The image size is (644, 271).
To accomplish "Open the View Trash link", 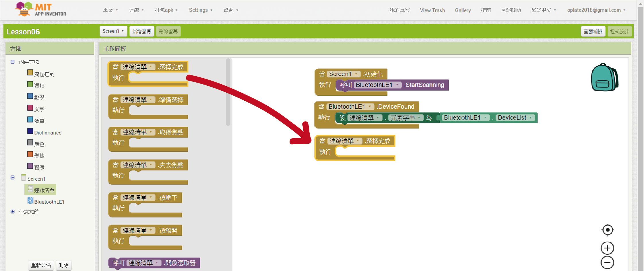I will [x=432, y=10].
